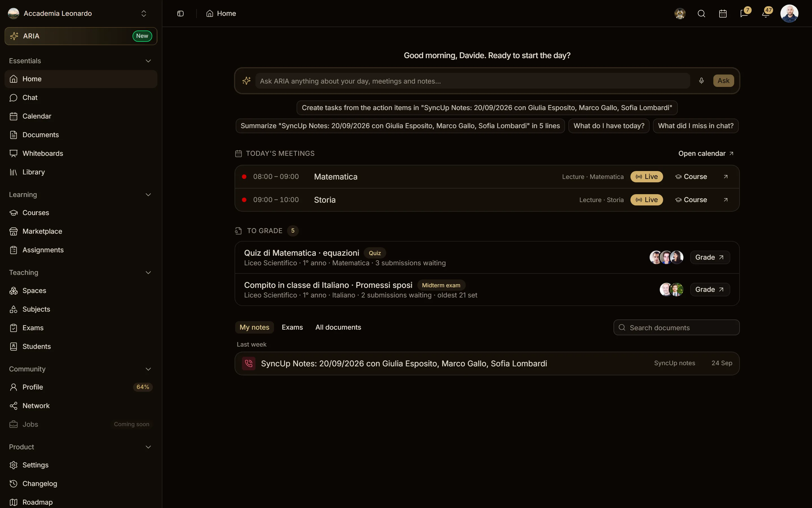Open Network under Community
The height and width of the screenshot is (508, 812).
pyautogui.click(x=81, y=406)
